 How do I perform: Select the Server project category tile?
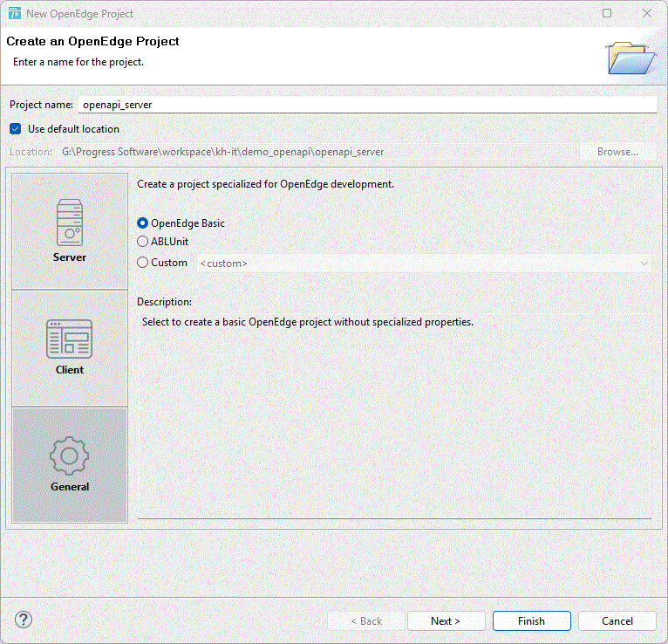[x=70, y=231]
